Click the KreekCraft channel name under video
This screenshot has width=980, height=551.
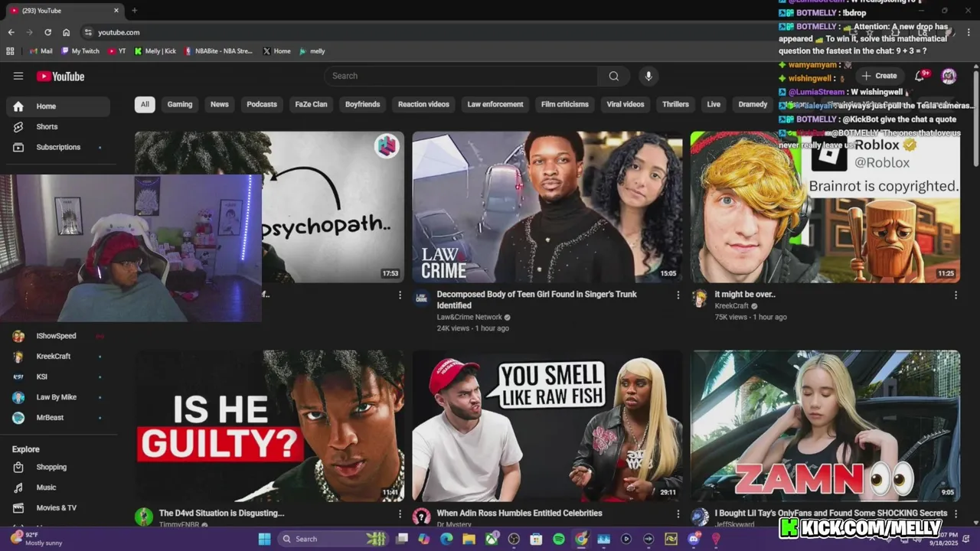coord(731,306)
